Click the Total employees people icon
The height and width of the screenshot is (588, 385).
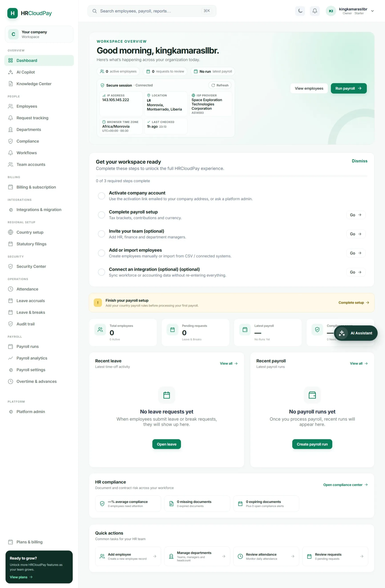pyautogui.click(x=100, y=330)
